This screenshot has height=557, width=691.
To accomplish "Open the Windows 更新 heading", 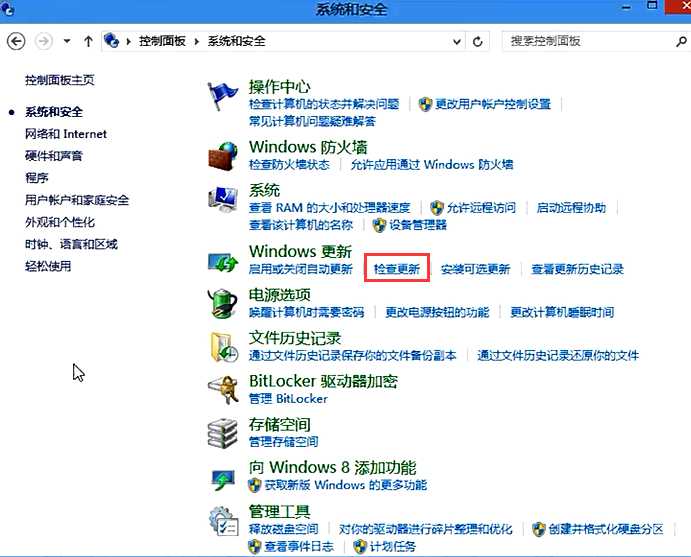I will pyautogui.click(x=300, y=251).
